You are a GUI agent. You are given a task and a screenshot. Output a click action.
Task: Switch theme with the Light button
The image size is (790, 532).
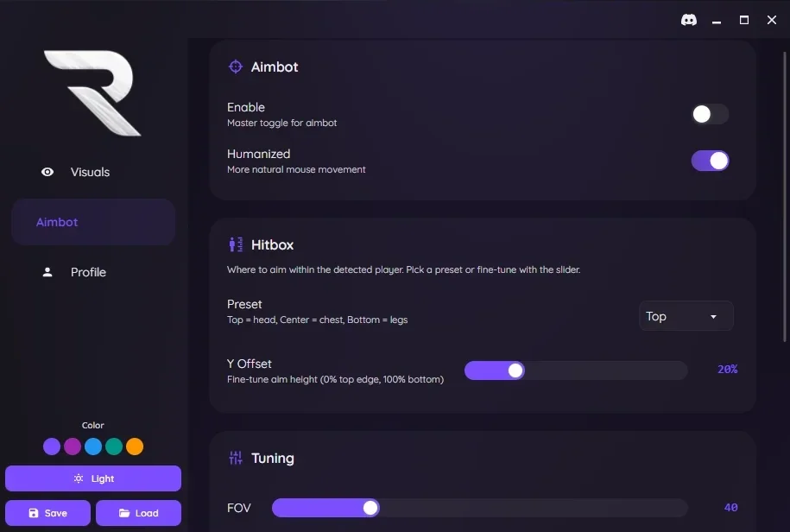[x=93, y=478]
